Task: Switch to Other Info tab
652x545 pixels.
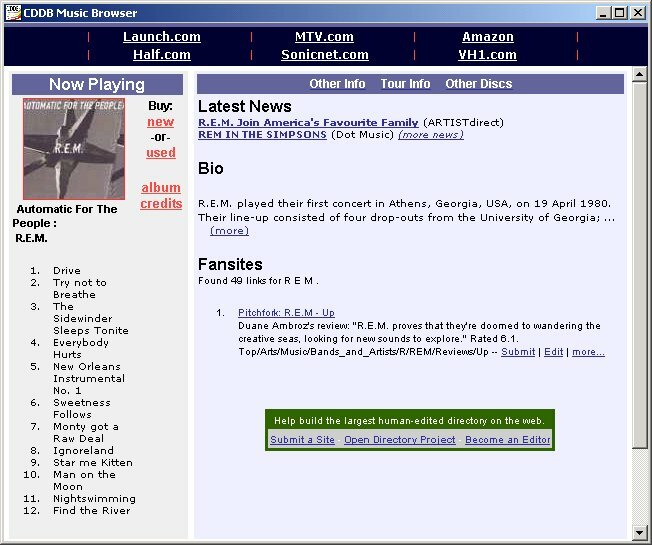Action: [337, 84]
